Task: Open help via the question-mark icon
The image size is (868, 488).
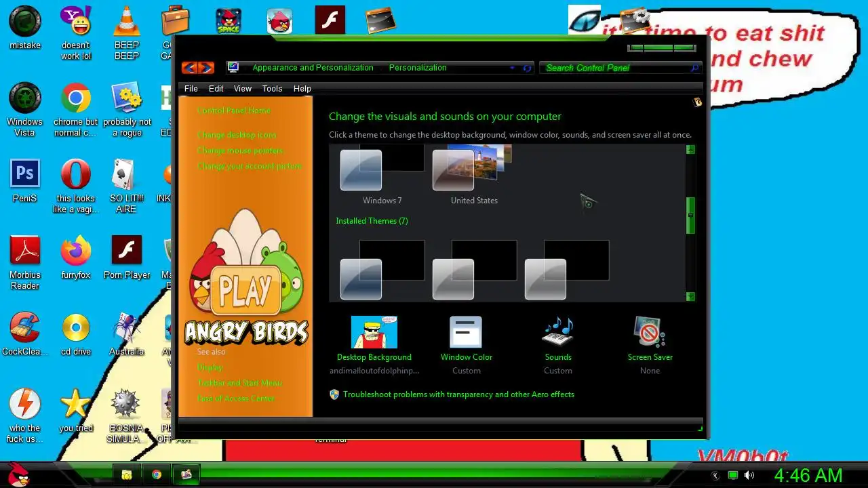Action: tap(697, 102)
